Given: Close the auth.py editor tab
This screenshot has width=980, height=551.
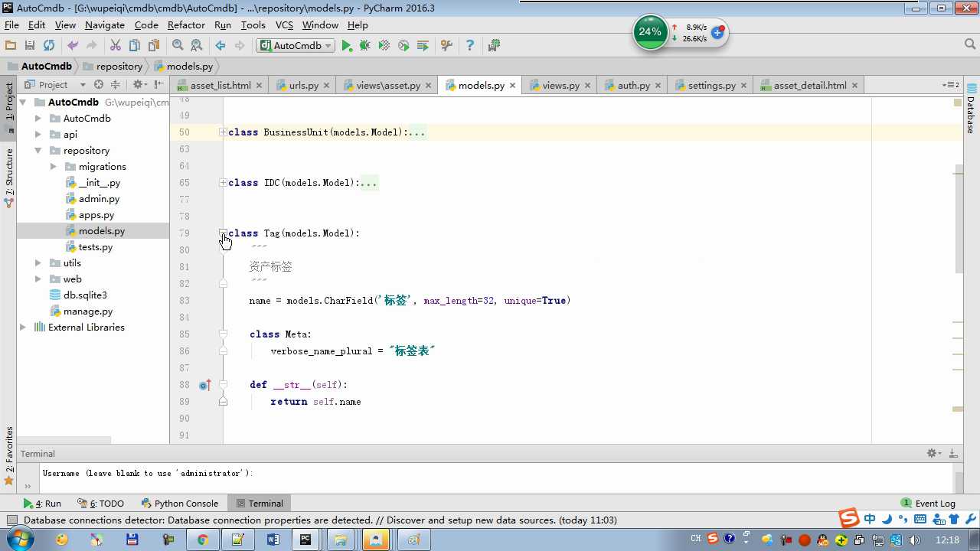Looking at the screenshot, I should click(x=658, y=86).
